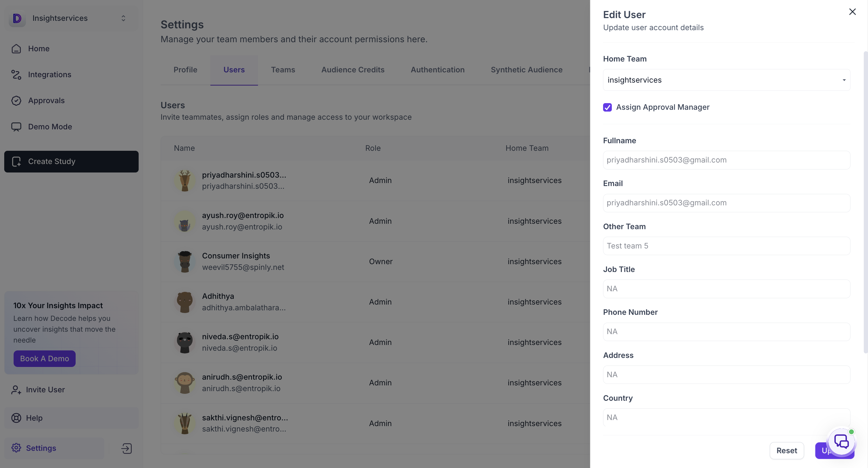This screenshot has height=468, width=868.
Task: Open the Insightservices workspace switcher
Action: (71, 18)
